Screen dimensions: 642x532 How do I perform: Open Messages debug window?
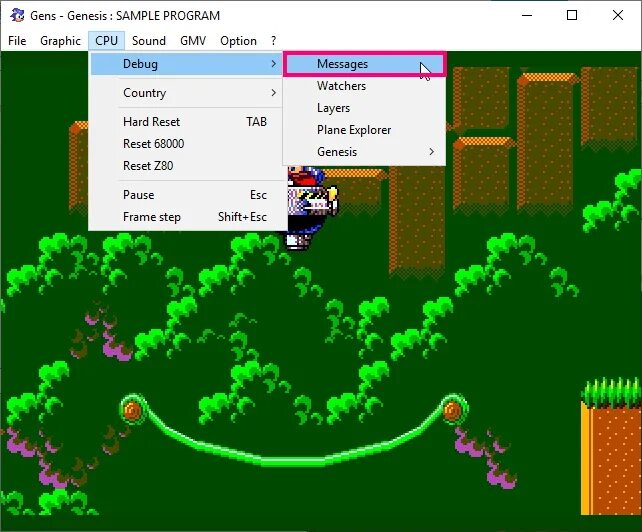[364, 64]
